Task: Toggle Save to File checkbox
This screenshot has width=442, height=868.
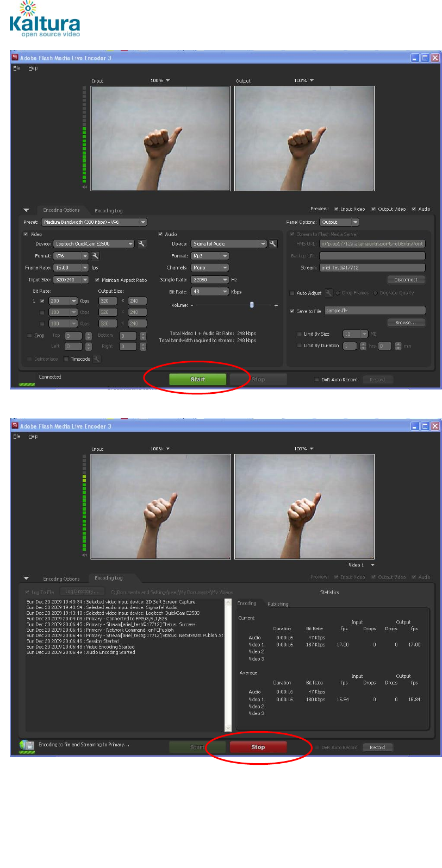Action: click(292, 311)
